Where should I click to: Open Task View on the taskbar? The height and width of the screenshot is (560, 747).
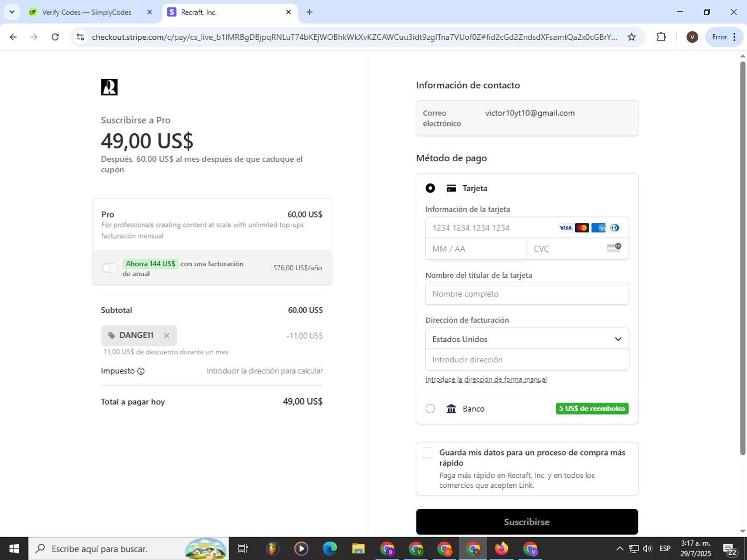(243, 549)
